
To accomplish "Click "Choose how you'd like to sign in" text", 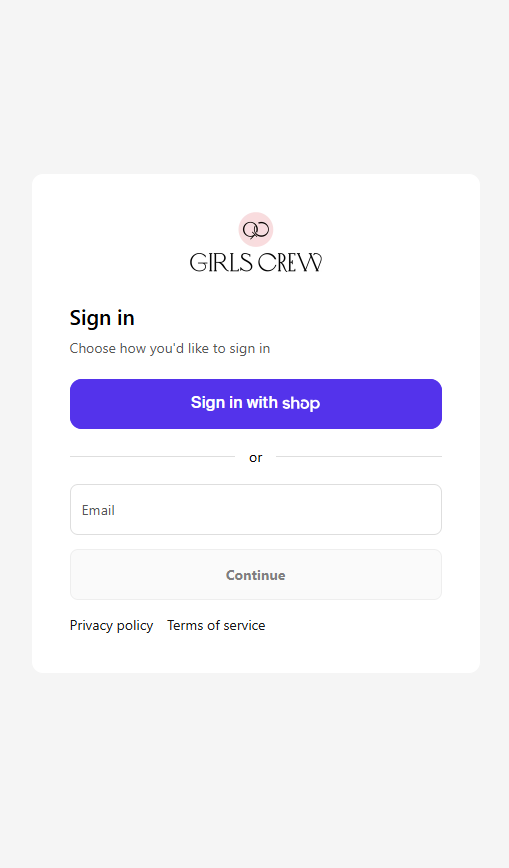I will 170,349.
